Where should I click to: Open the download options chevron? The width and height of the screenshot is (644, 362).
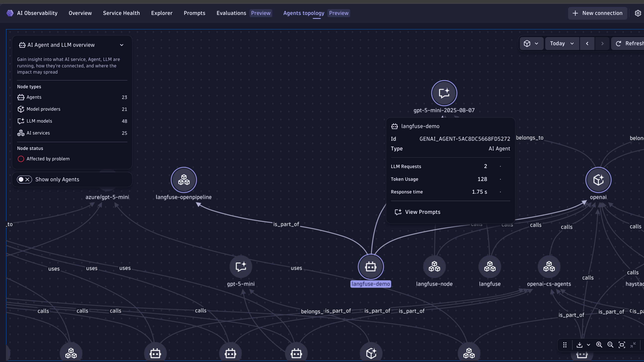[589, 345]
